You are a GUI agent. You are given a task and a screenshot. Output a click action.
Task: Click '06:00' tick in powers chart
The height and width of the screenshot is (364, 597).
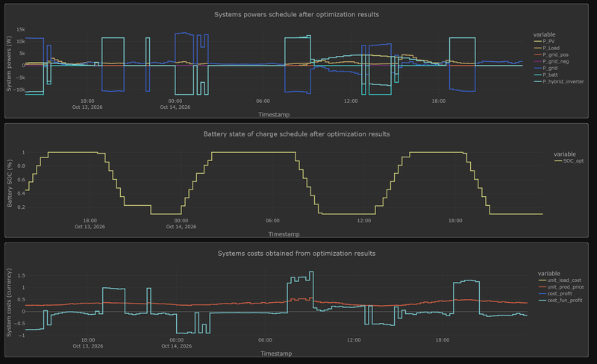tap(263, 101)
